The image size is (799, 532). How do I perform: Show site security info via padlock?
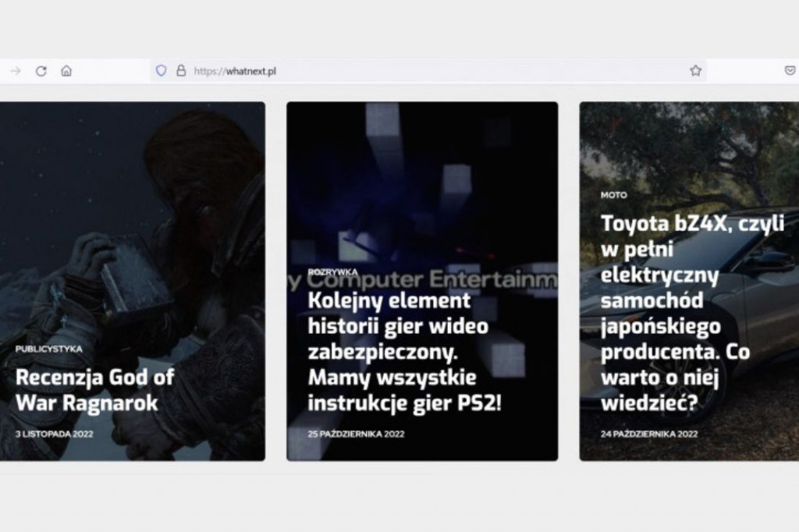point(181,71)
